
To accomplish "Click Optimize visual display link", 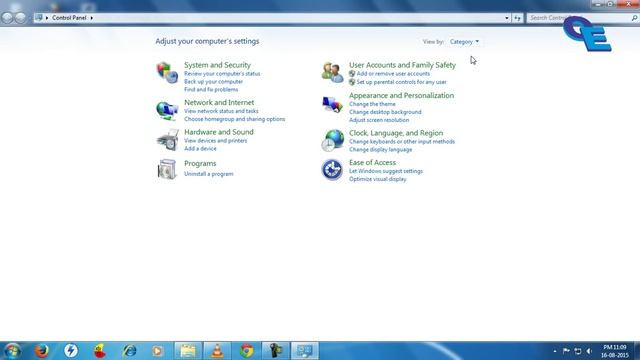I will [378, 179].
